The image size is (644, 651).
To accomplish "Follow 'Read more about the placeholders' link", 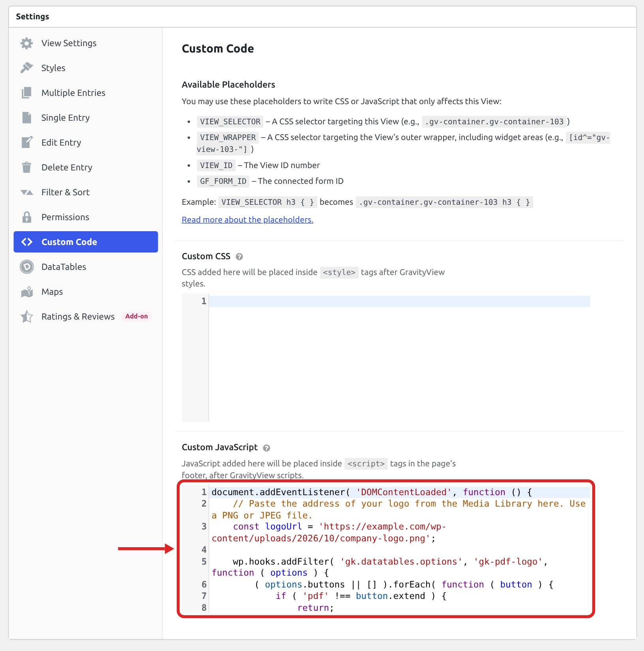I will pos(247,220).
